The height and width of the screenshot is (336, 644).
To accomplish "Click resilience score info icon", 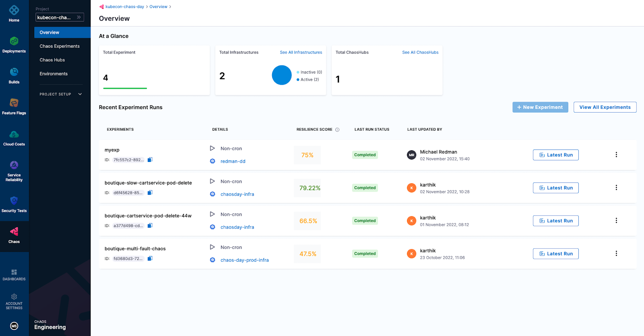I will pos(337,129).
